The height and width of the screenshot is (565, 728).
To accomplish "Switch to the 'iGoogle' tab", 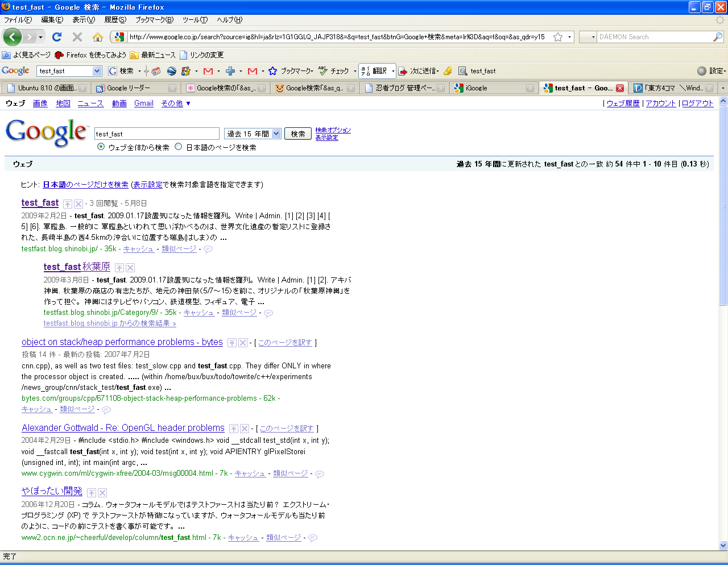I will click(x=494, y=88).
